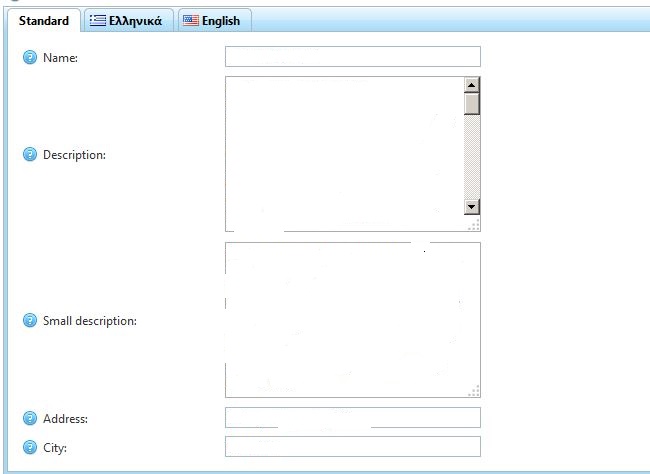Screen dimensions: 650x474
Task: Click the 'City:' label text
Action: pos(55,447)
